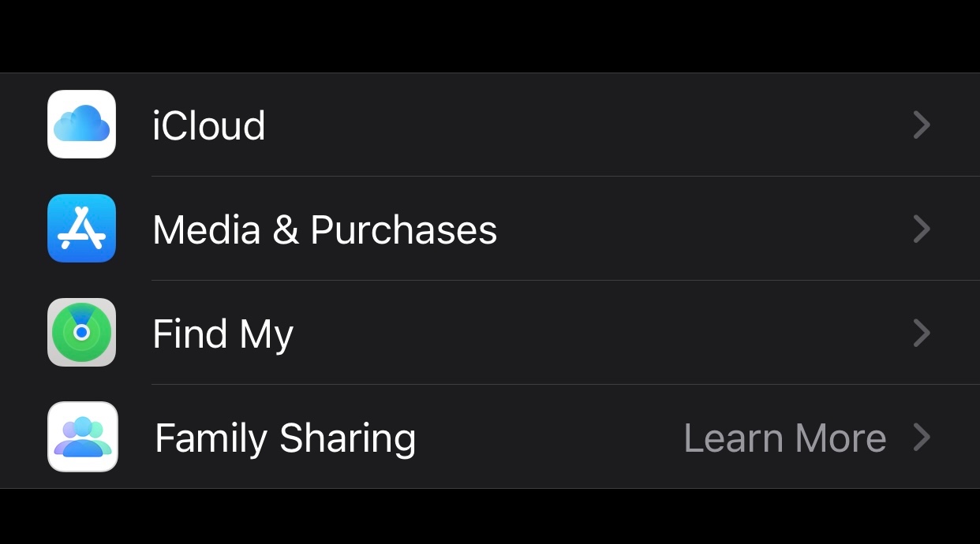Screen dimensions: 980x544
Task: Select the Media & Purchases text label
Action: coord(324,229)
